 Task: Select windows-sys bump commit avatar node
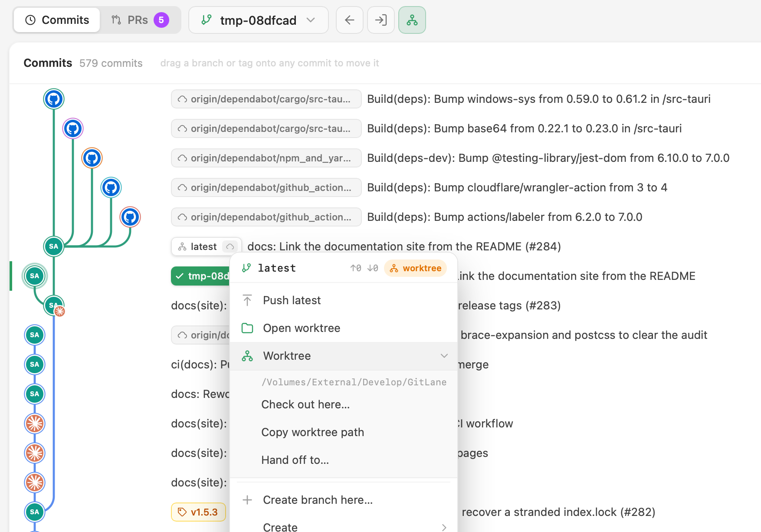(54, 99)
